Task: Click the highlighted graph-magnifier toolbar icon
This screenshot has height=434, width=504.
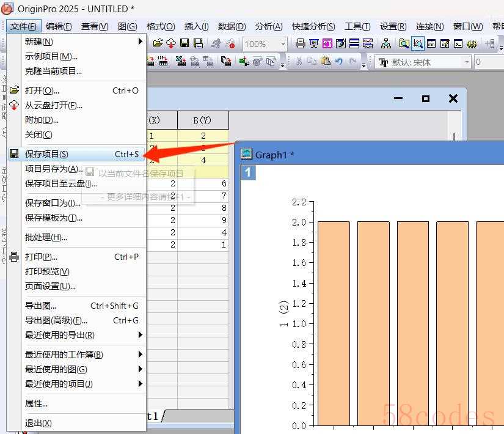Action: tap(417, 43)
